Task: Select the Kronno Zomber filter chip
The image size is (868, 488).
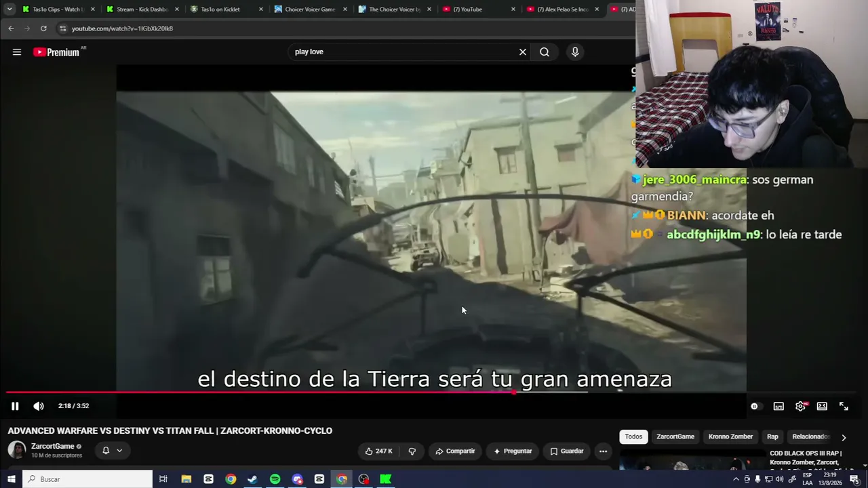Action: click(x=730, y=437)
